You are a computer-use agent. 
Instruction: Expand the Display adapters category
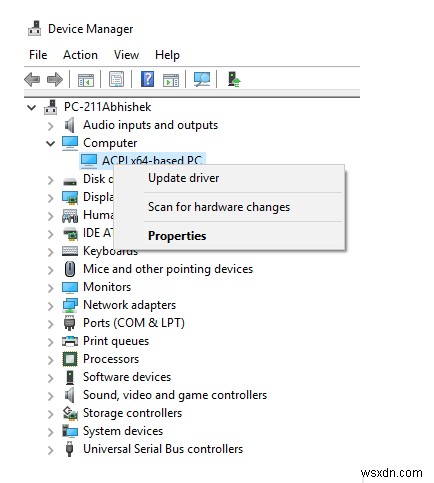50,198
